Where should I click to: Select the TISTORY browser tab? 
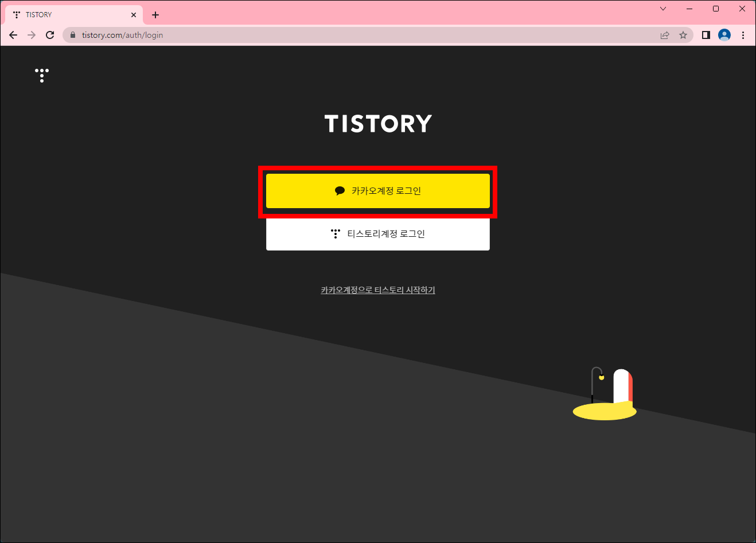pyautogui.click(x=73, y=15)
